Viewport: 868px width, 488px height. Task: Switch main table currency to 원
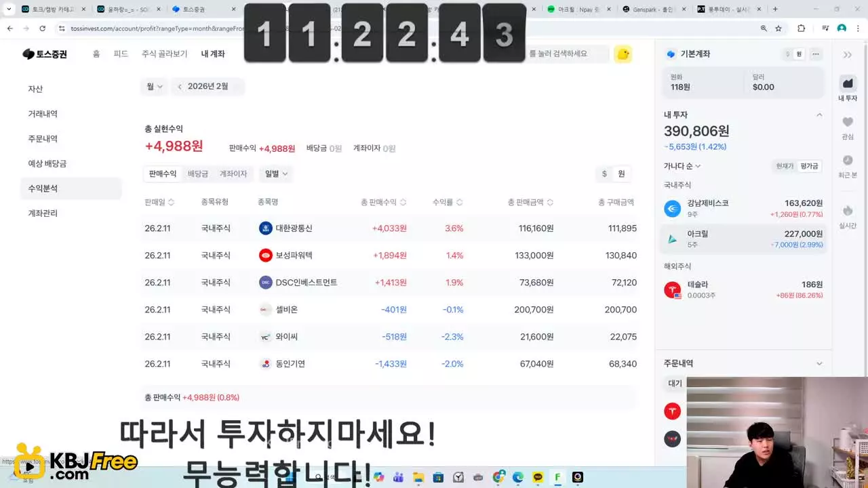621,174
